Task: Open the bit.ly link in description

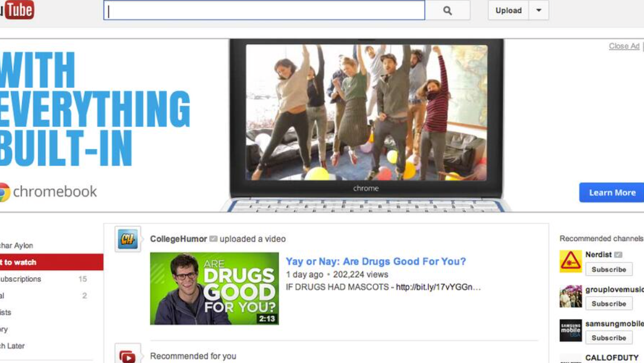Action: pos(438,287)
